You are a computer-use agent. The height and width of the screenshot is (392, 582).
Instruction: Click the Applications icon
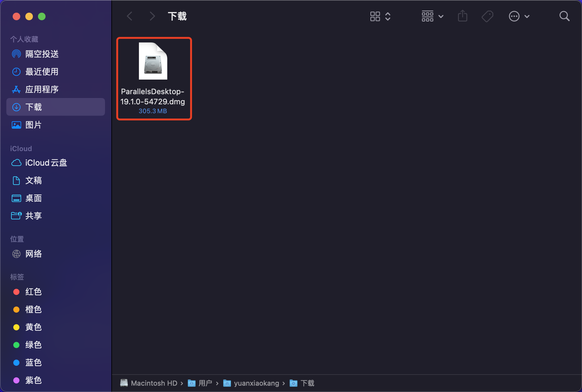pyautogui.click(x=16, y=89)
